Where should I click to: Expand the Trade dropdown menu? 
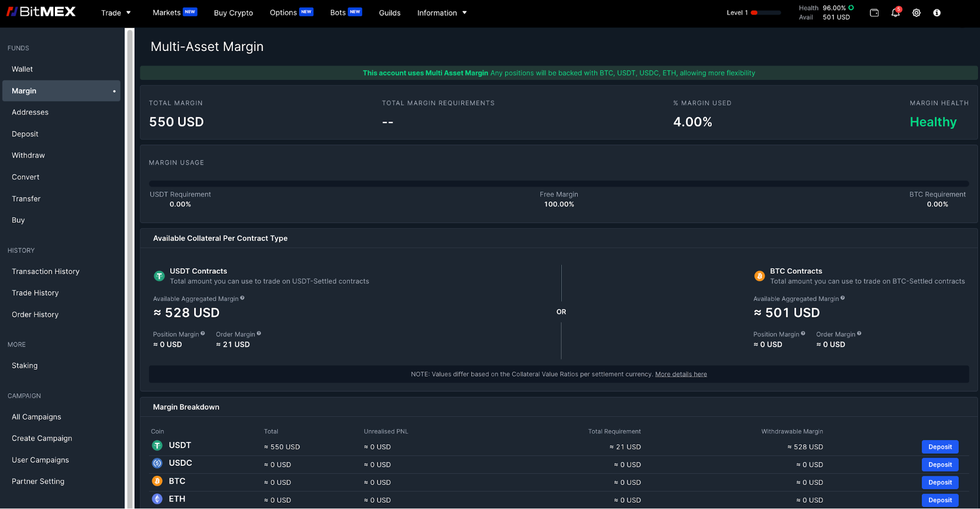point(116,13)
